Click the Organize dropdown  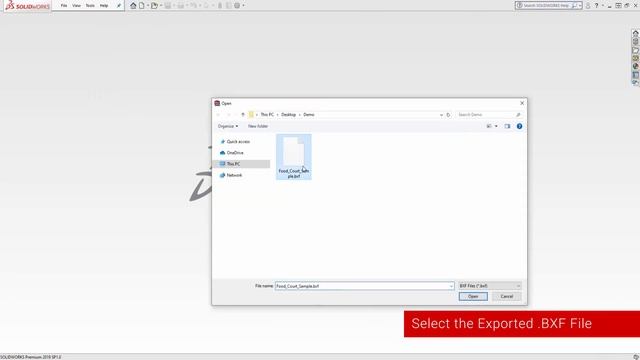tap(228, 126)
